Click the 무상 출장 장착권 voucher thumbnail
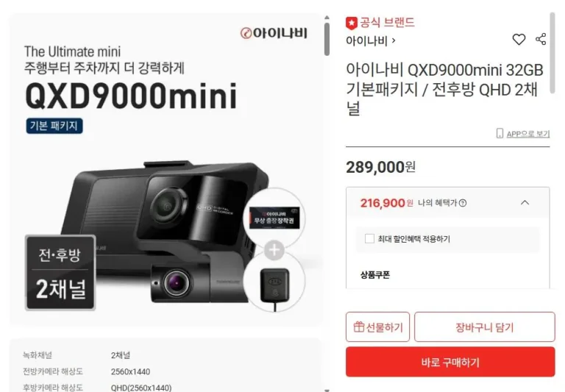This screenshot has width=565, height=392. pos(274,218)
